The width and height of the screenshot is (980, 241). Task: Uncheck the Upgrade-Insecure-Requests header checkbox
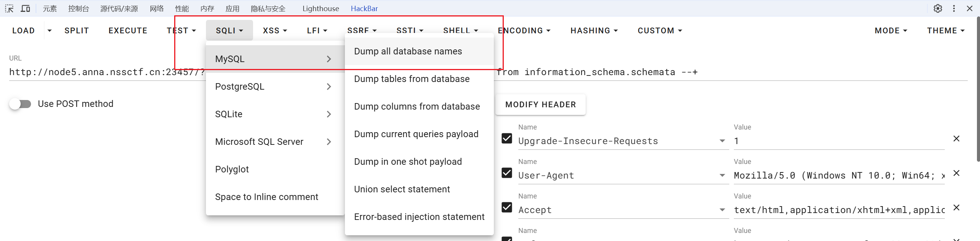point(507,138)
